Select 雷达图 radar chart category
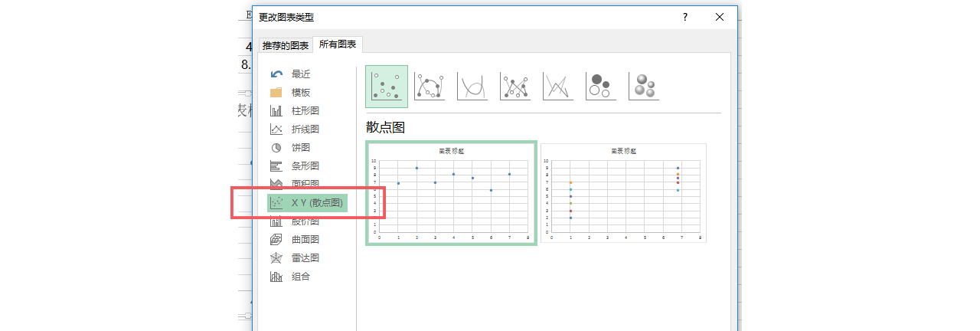The image size is (980, 331). click(305, 258)
